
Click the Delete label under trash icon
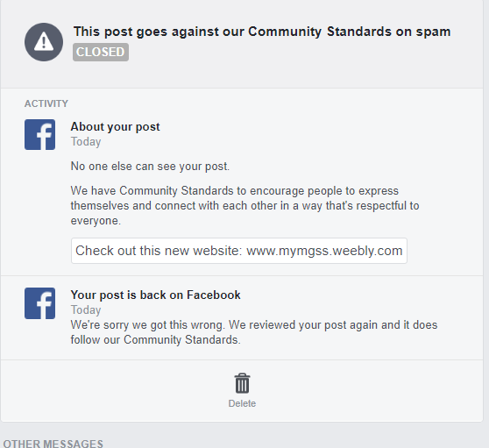point(242,403)
